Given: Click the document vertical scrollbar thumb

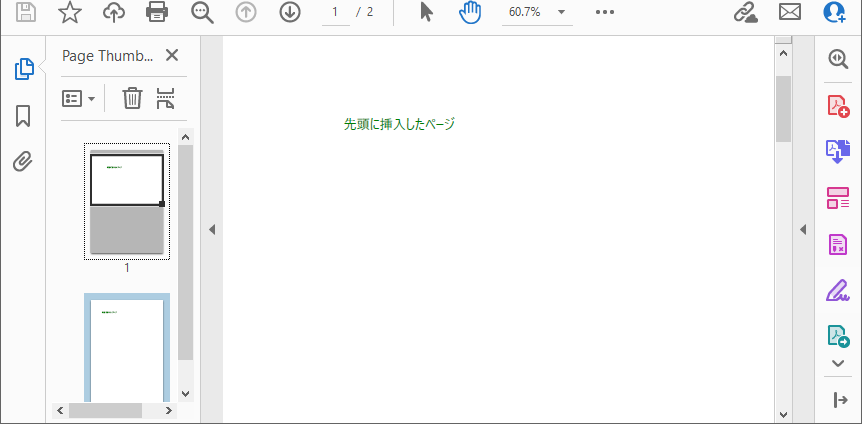Looking at the screenshot, I should pos(783,108).
